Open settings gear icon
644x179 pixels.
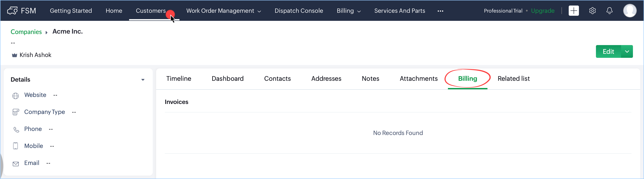coord(592,11)
